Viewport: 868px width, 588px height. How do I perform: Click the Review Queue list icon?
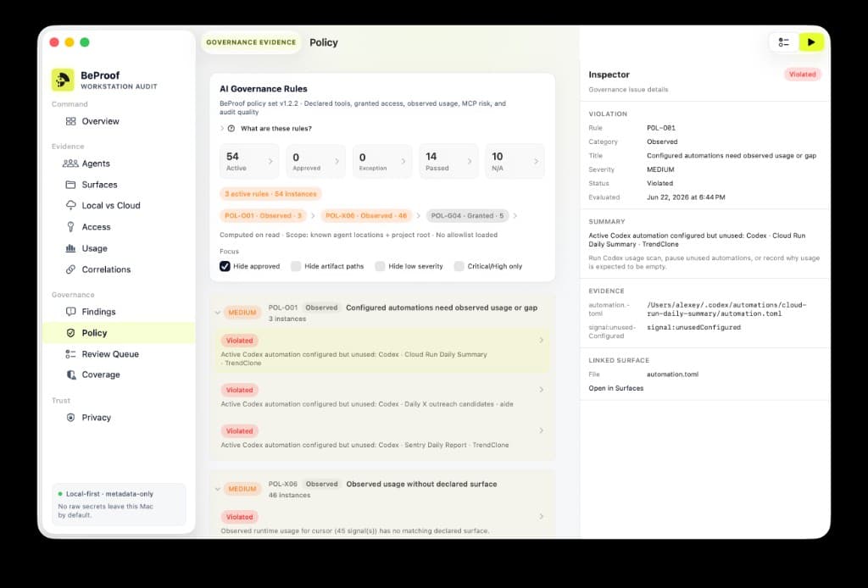(71, 354)
